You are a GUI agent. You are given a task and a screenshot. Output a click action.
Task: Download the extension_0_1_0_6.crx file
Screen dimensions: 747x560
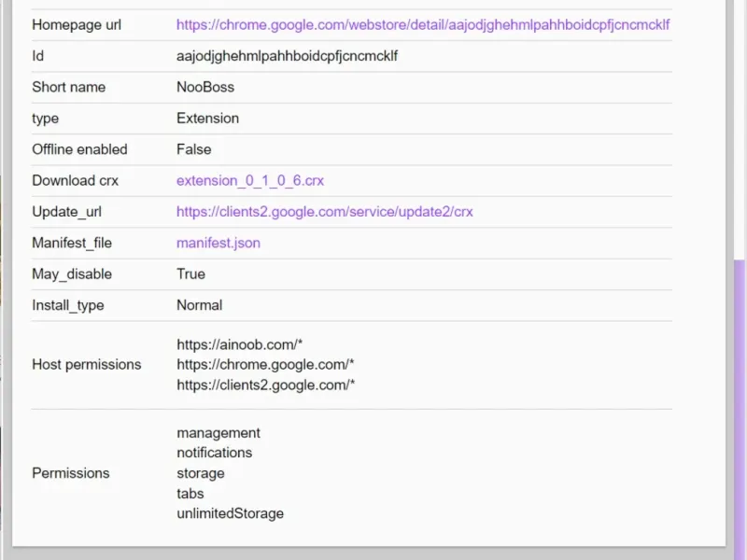point(250,181)
